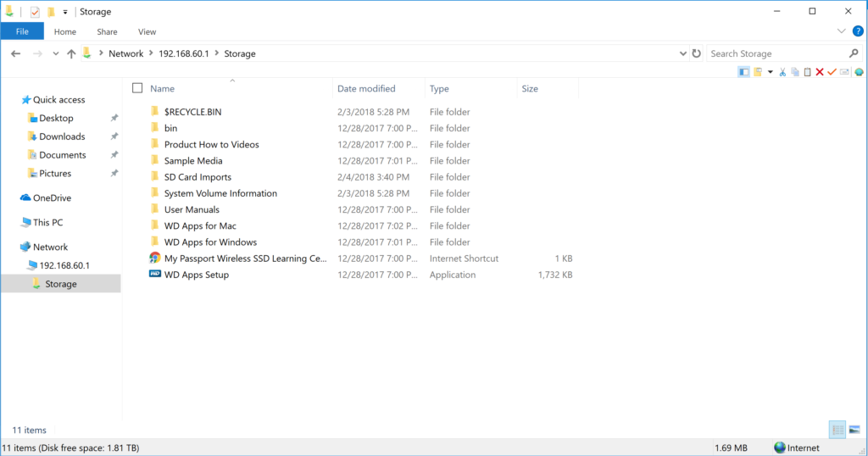
Task: Click the orange checkmark Properties icon
Action: coord(832,72)
